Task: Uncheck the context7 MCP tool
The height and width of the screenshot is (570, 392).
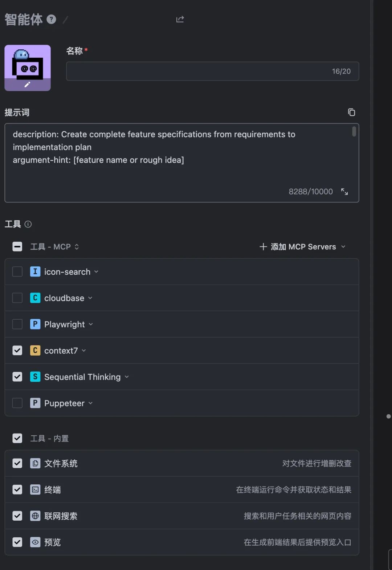Action: coord(17,350)
